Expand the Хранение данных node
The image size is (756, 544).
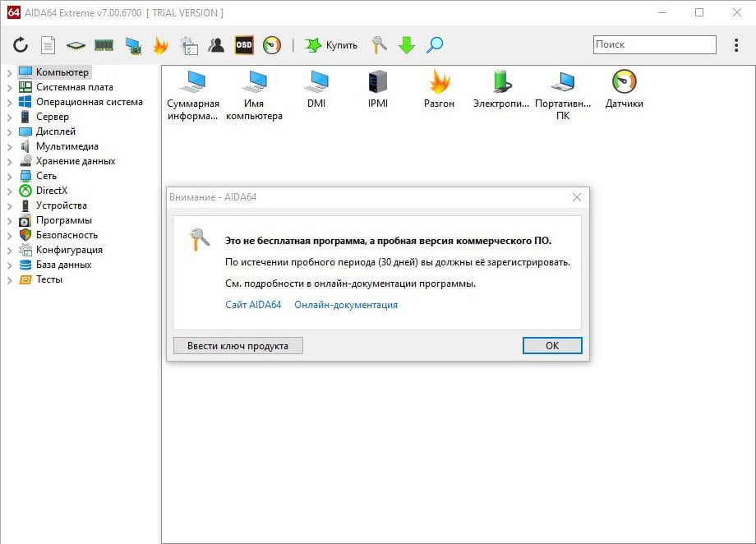(x=9, y=162)
